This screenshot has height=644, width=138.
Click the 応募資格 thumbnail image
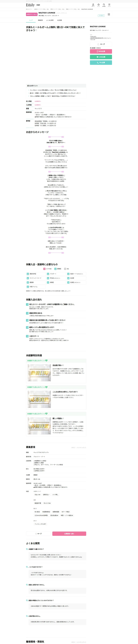(x=39, y=399)
